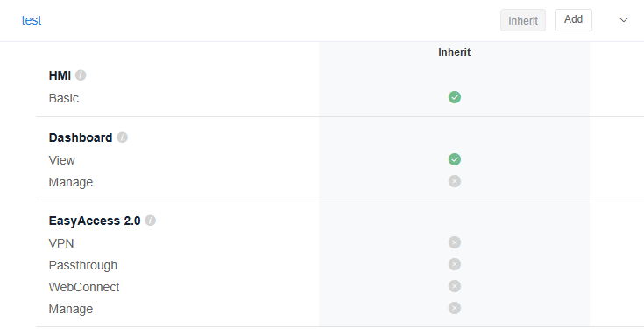Click the Add button
This screenshot has height=329, width=644.
573,20
